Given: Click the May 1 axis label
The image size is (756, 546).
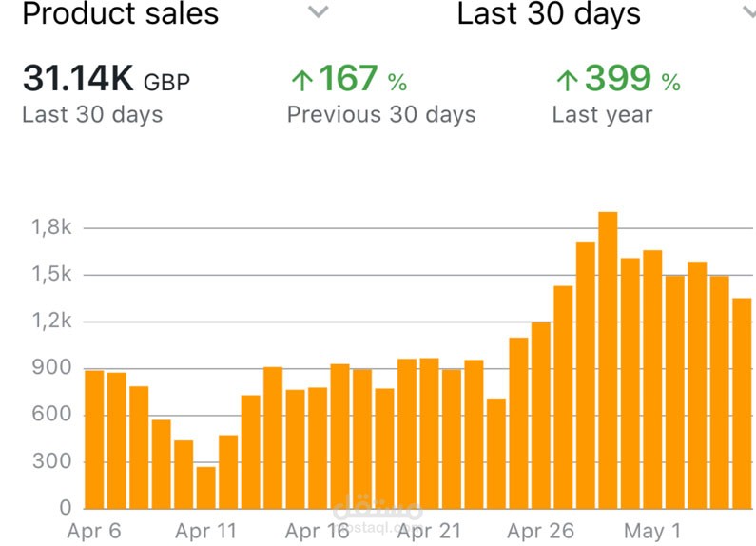Looking at the screenshot, I should [651, 531].
